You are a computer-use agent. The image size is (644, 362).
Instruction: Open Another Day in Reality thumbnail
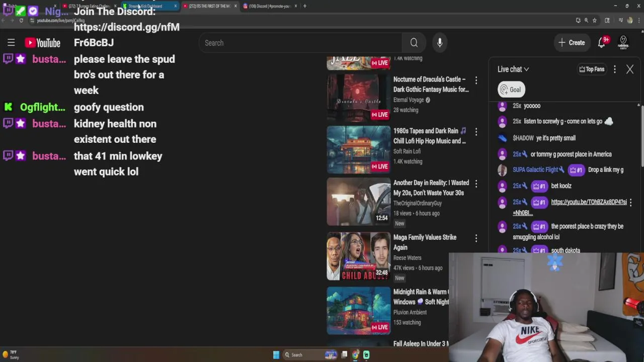(x=358, y=202)
